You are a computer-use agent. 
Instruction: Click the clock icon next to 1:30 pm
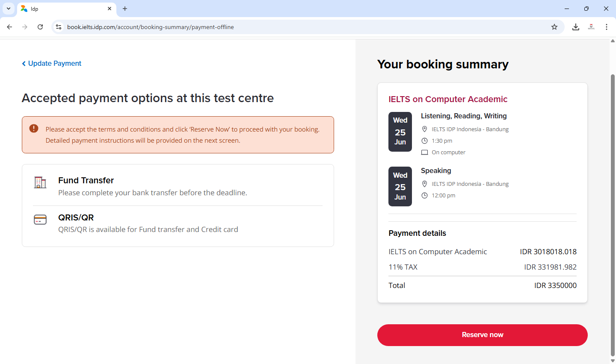tap(424, 141)
